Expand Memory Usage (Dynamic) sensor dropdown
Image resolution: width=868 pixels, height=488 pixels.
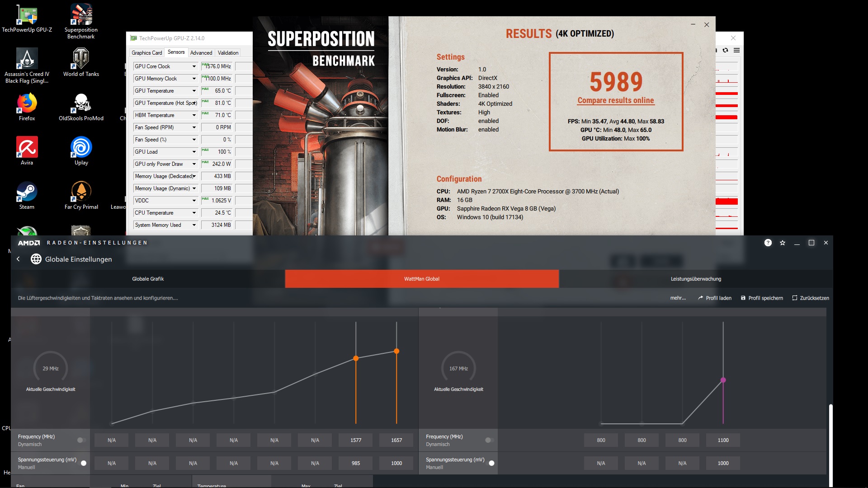pos(194,188)
